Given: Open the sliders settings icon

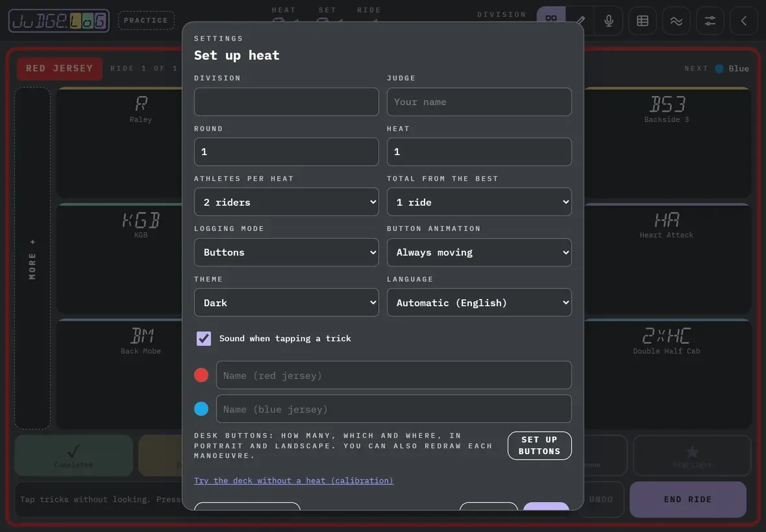Looking at the screenshot, I should pos(710,21).
